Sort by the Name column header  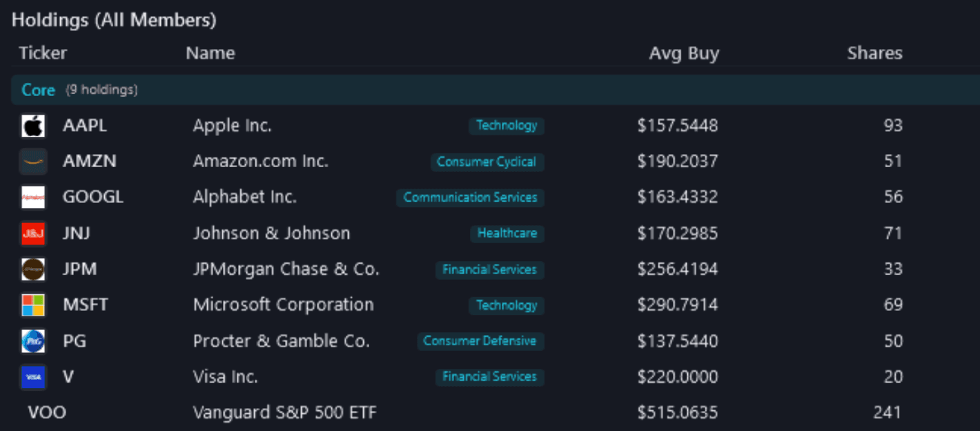tap(210, 53)
